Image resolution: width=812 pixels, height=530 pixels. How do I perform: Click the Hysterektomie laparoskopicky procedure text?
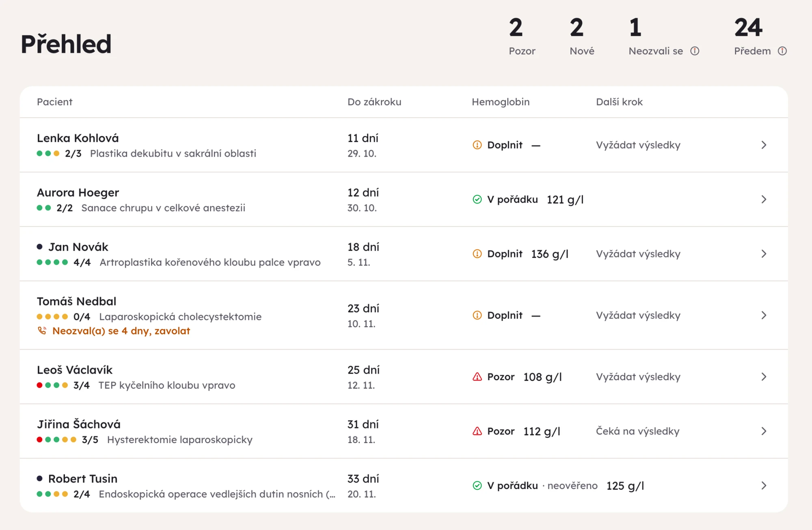pyautogui.click(x=180, y=440)
